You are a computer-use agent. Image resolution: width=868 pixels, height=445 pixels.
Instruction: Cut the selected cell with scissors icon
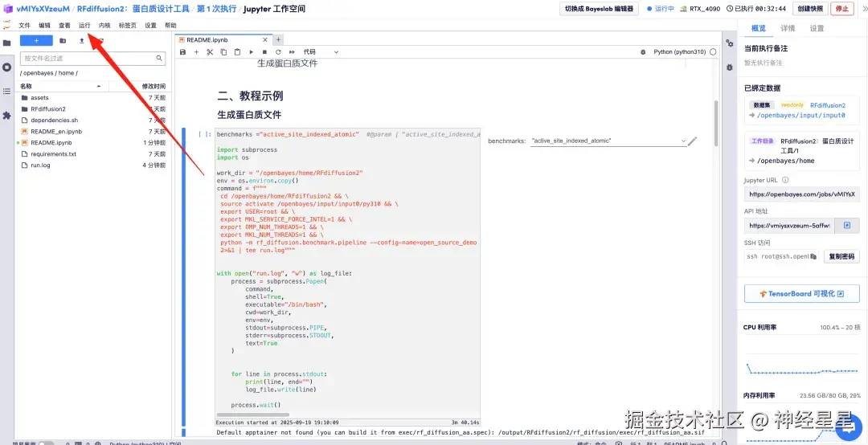pos(210,52)
